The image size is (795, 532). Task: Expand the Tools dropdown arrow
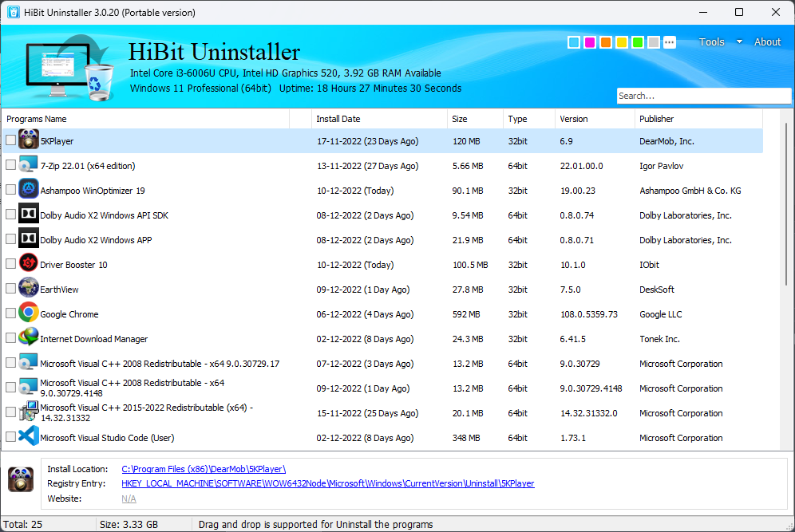739,42
